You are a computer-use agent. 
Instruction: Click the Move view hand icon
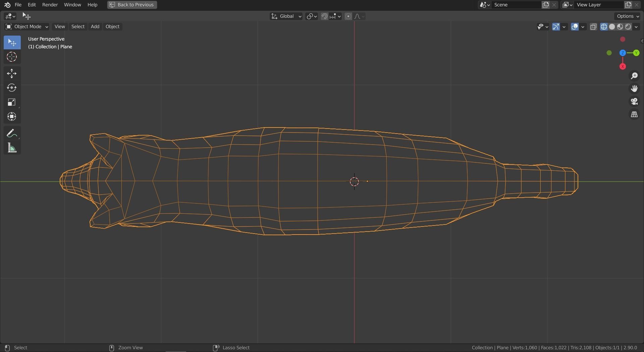(634, 89)
